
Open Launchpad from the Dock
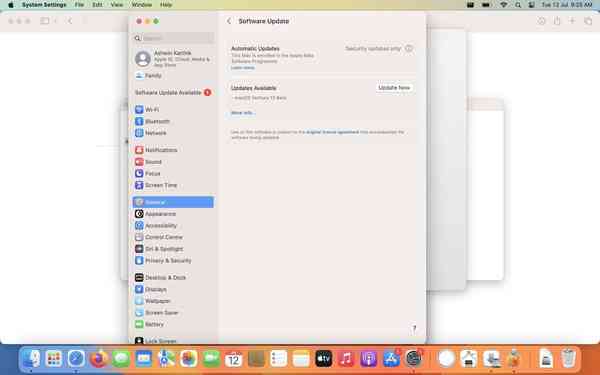[54, 359]
